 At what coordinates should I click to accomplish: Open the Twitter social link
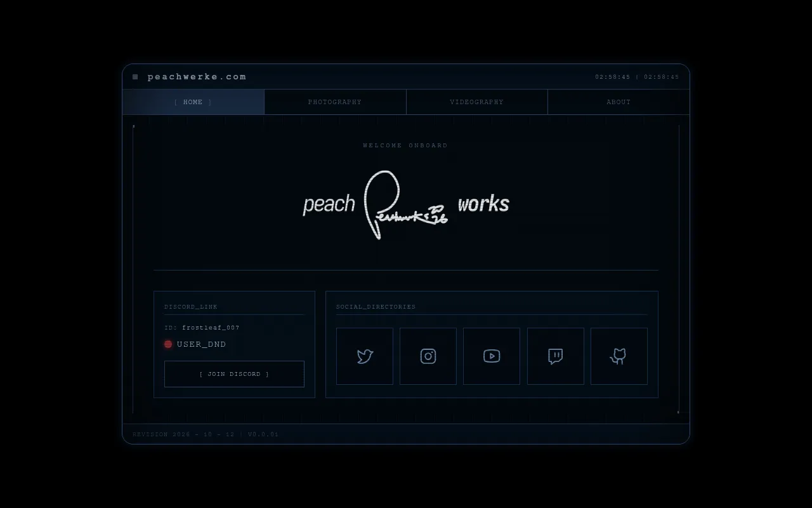(365, 356)
